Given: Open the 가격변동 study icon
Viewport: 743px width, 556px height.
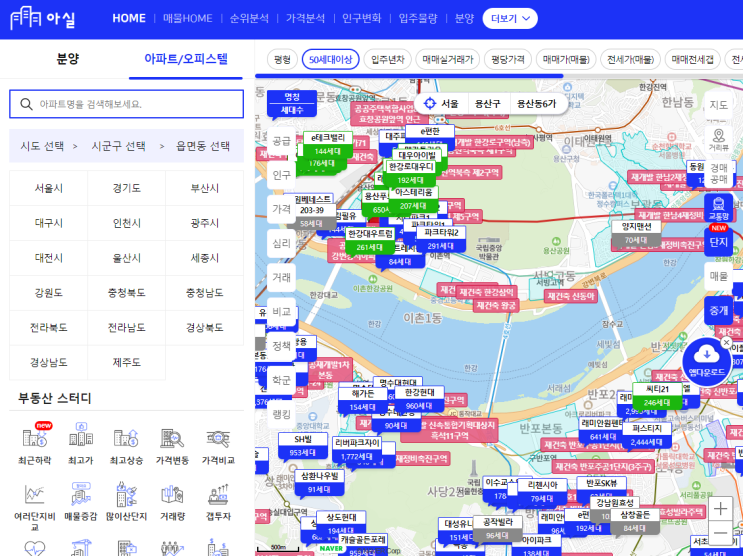Looking at the screenshot, I should pos(172,437).
